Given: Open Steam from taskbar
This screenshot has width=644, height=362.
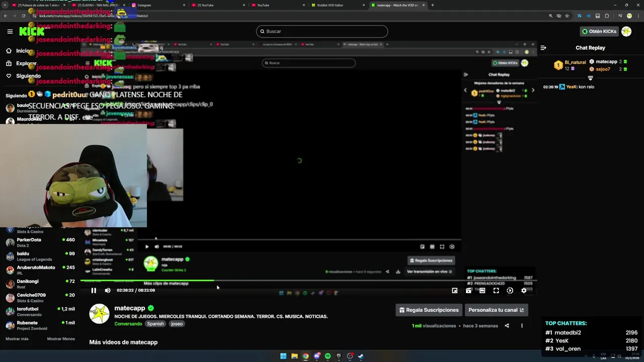Looking at the screenshot, I should [361, 356].
